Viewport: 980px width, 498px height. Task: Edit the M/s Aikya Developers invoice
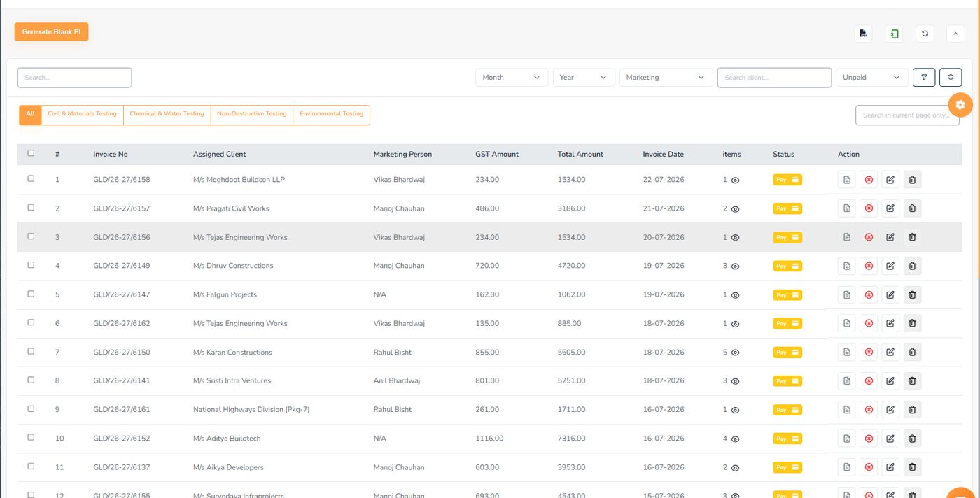pos(890,467)
